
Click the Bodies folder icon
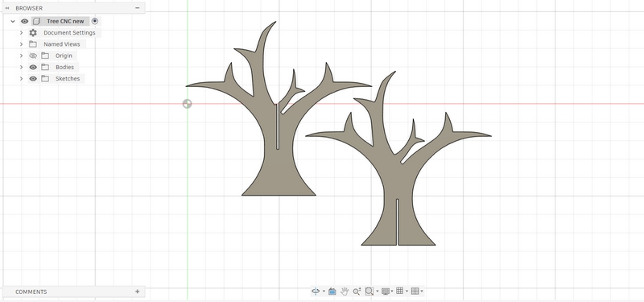coord(45,68)
